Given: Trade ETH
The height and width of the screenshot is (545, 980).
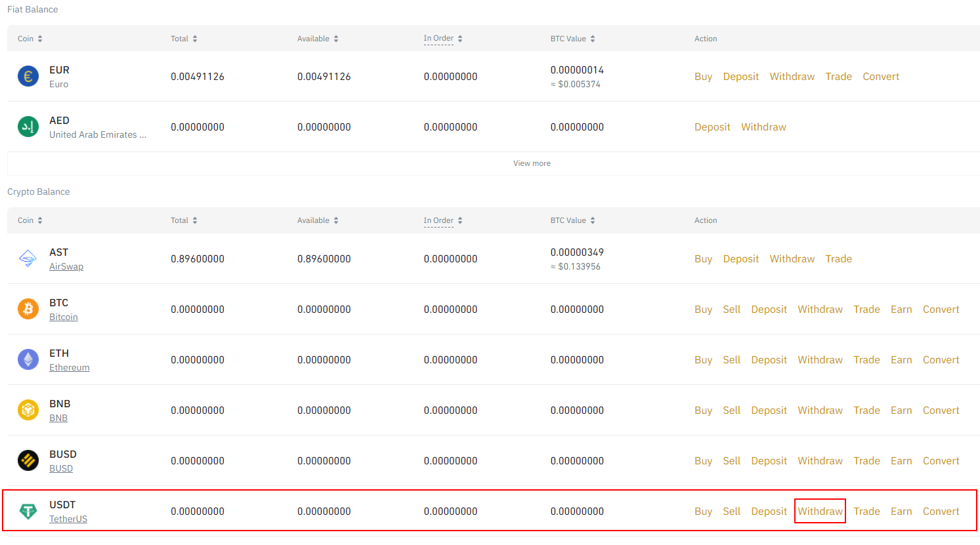Looking at the screenshot, I should coord(866,360).
